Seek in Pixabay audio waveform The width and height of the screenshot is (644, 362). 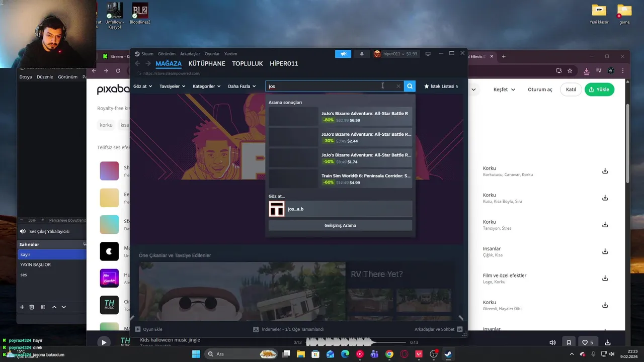pyautogui.click(x=356, y=342)
